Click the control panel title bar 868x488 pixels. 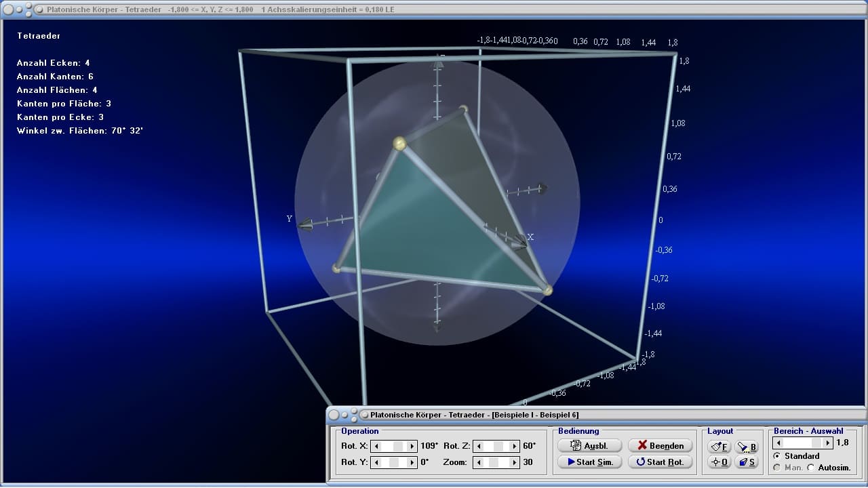click(595, 414)
